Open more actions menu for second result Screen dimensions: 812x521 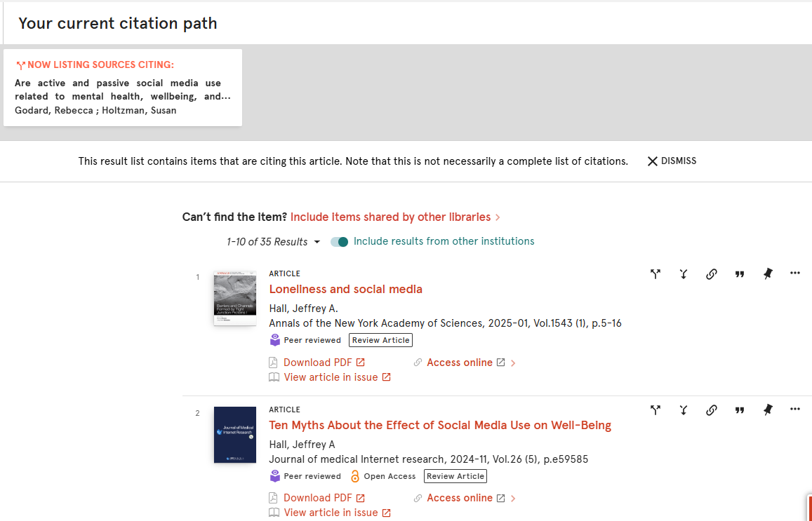click(795, 410)
